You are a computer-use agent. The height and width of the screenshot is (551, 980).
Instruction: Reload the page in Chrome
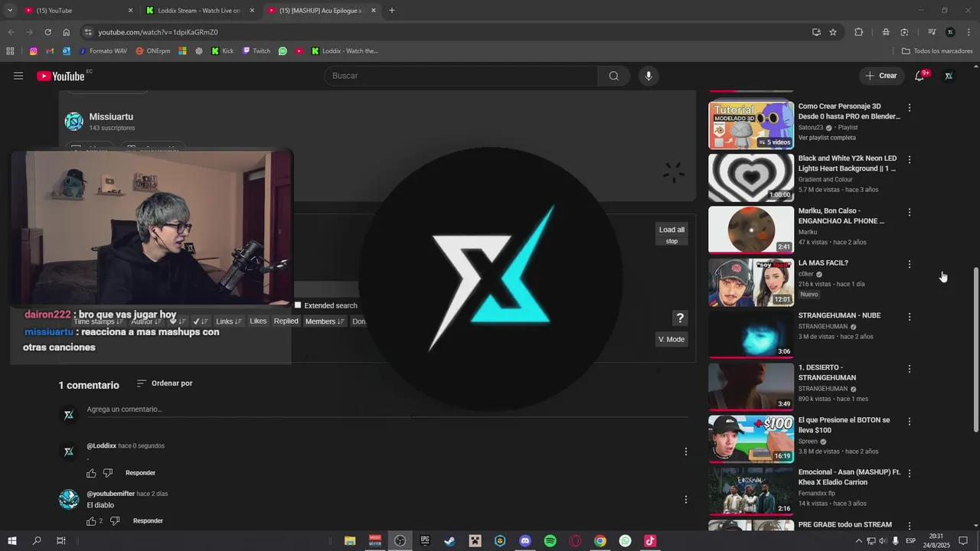[47, 32]
